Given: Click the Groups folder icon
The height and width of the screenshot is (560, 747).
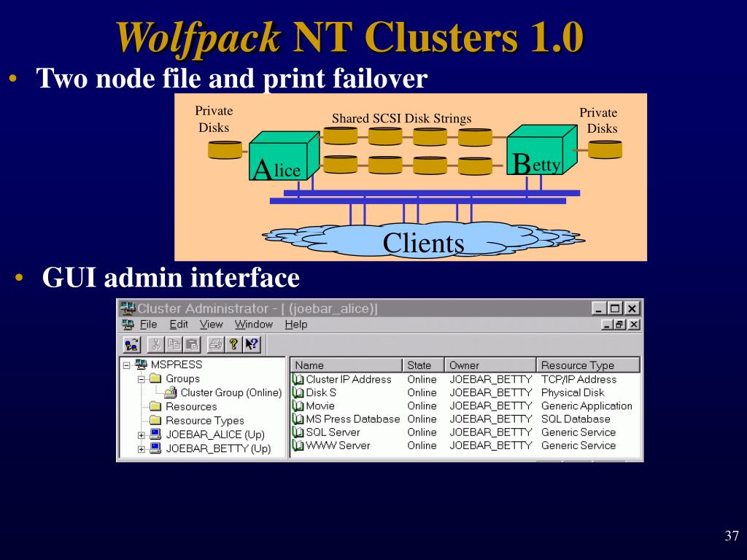Looking at the screenshot, I should [155, 378].
